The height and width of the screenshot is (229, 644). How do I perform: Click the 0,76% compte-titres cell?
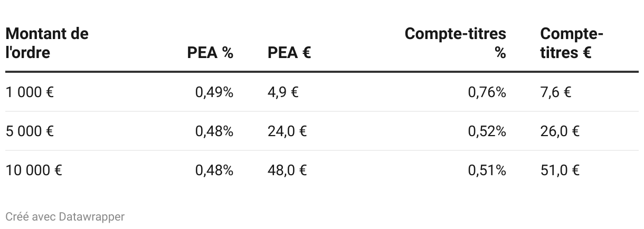point(487,92)
